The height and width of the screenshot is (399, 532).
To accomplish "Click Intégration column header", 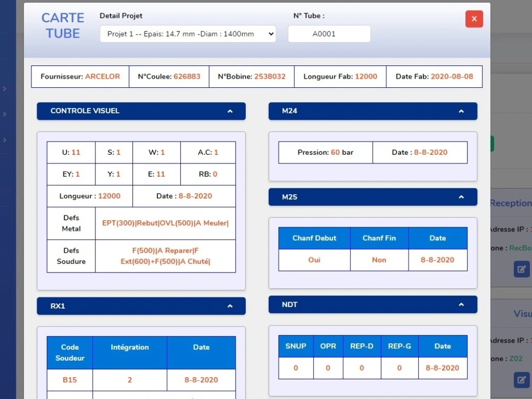I will [x=130, y=353].
